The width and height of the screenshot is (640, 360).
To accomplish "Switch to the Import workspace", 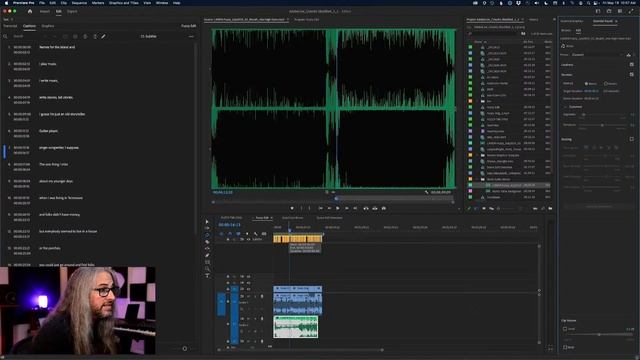I will point(45,11).
